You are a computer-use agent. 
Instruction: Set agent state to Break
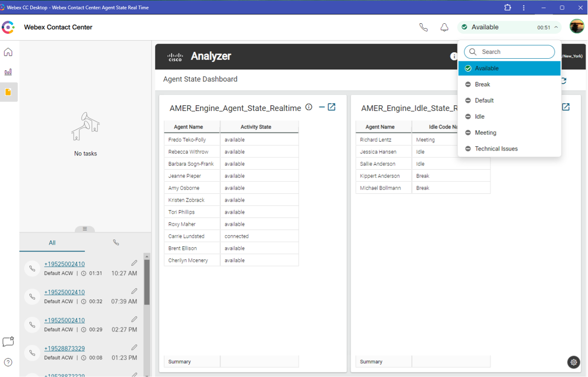(x=509, y=84)
